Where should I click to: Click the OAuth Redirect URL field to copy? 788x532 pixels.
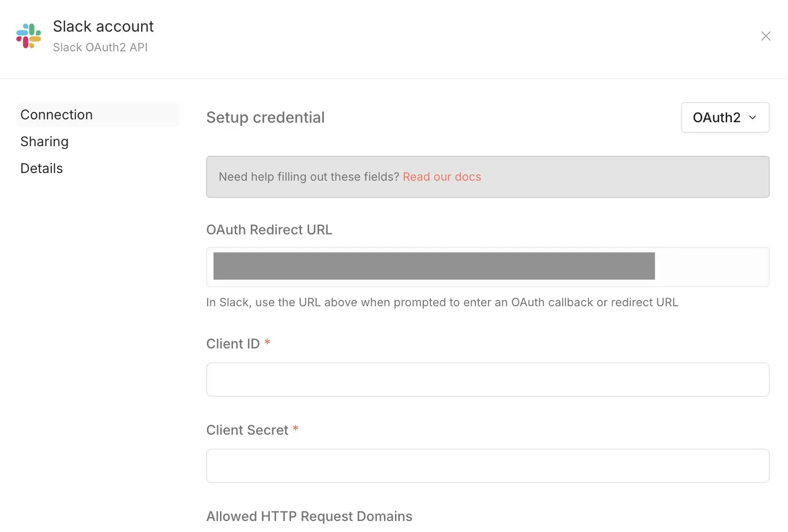(x=434, y=266)
